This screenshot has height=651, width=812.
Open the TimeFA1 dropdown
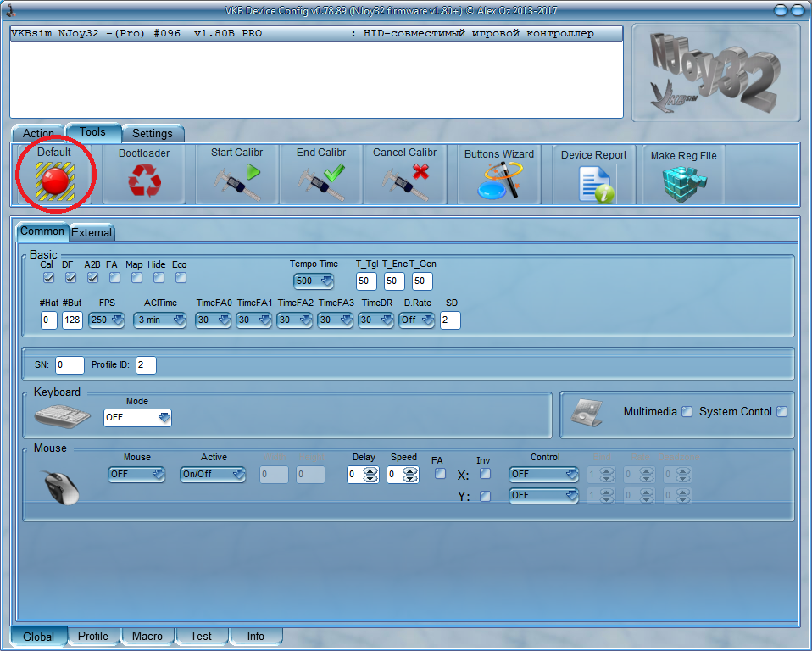click(253, 320)
